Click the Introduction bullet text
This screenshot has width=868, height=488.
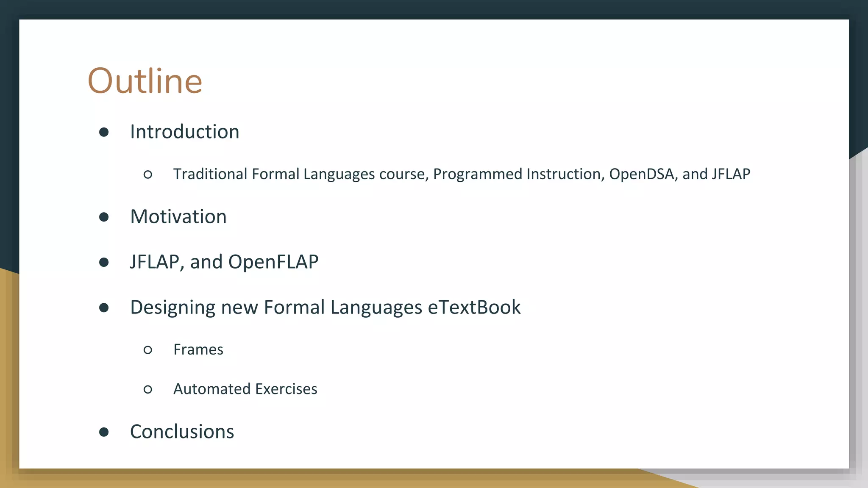click(184, 132)
